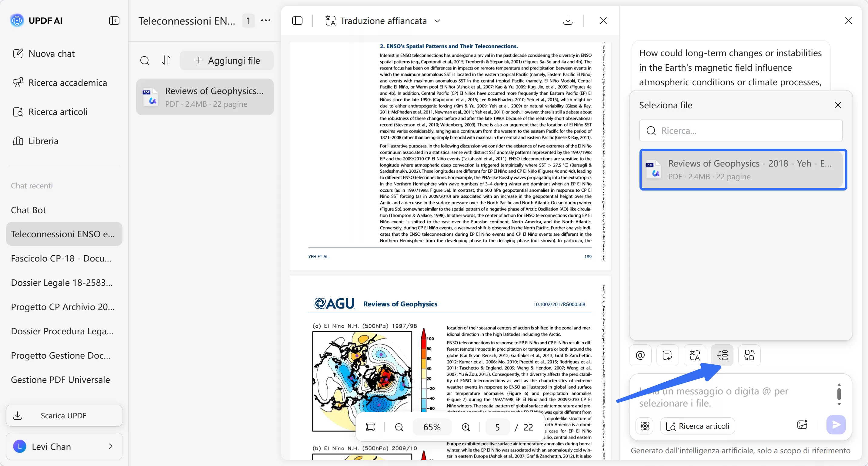Click the highlighted file-list icon indicated by arrow

point(722,355)
